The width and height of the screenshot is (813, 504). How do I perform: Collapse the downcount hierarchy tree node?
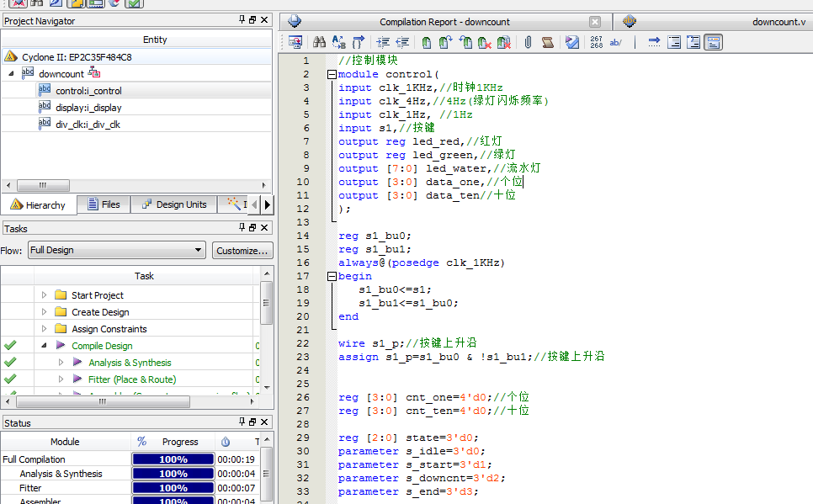12,74
